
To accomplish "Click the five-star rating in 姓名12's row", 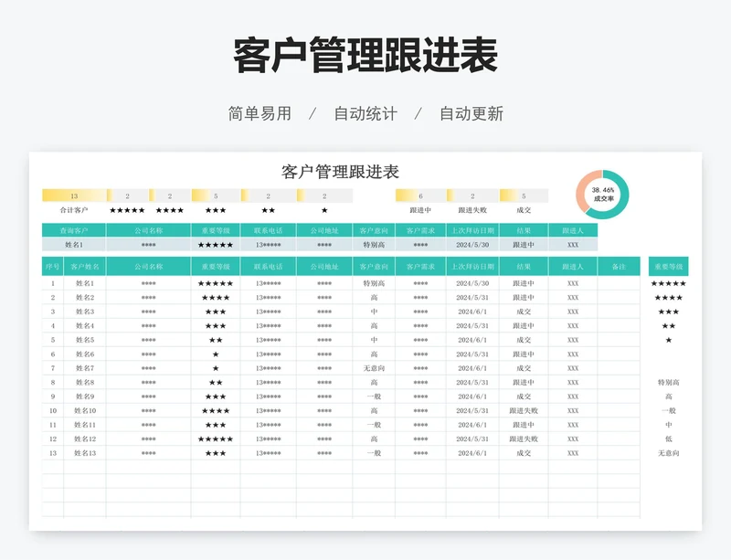I will pos(216,439).
